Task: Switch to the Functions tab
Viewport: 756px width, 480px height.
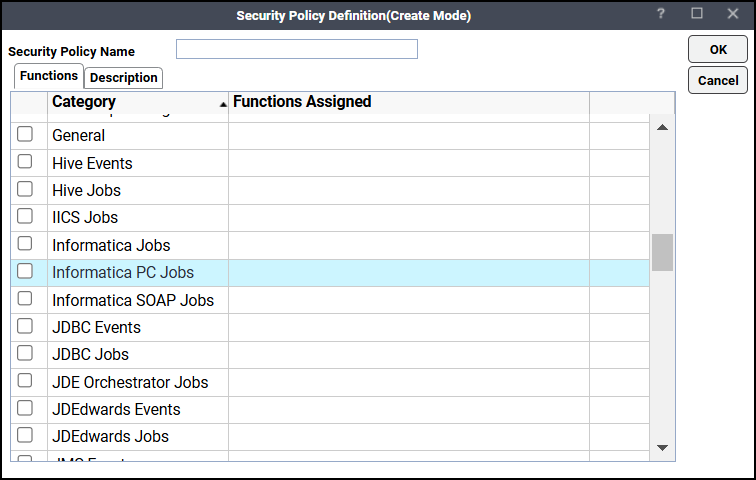Action: pyautogui.click(x=49, y=76)
